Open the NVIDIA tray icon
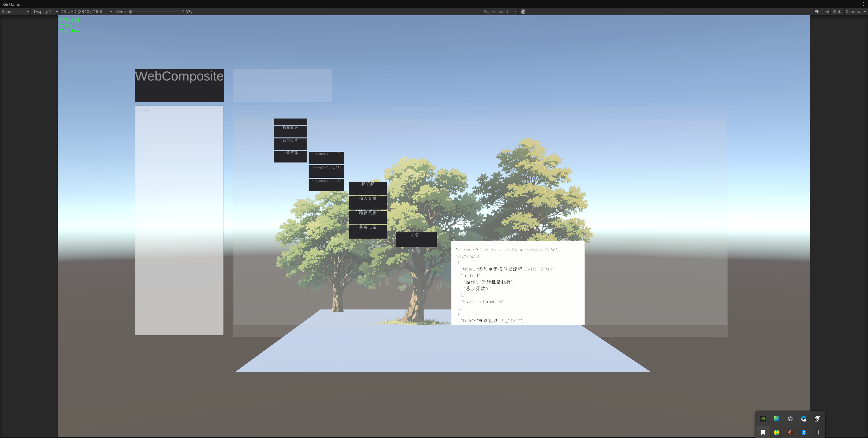The height and width of the screenshot is (438, 868). [x=763, y=419]
